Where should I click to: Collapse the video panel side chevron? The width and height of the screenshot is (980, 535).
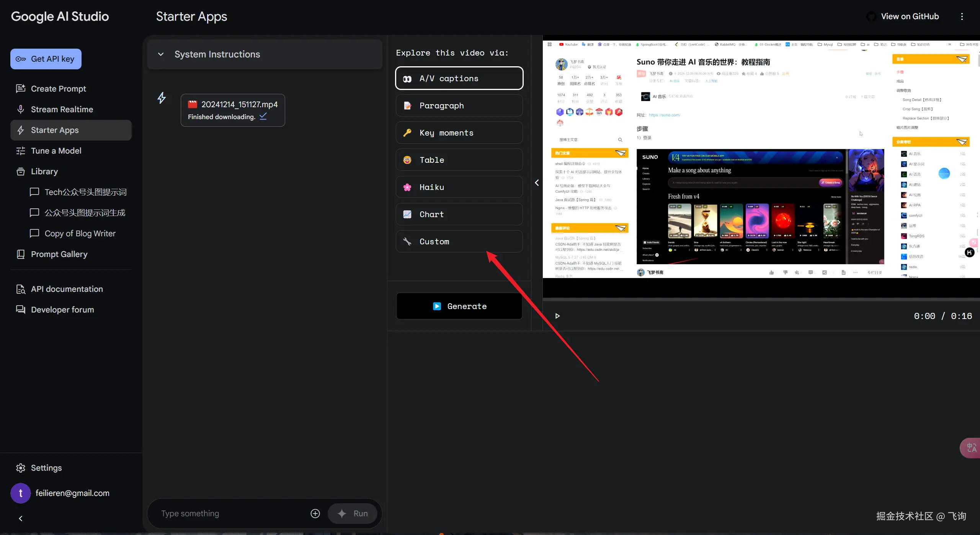pos(537,183)
